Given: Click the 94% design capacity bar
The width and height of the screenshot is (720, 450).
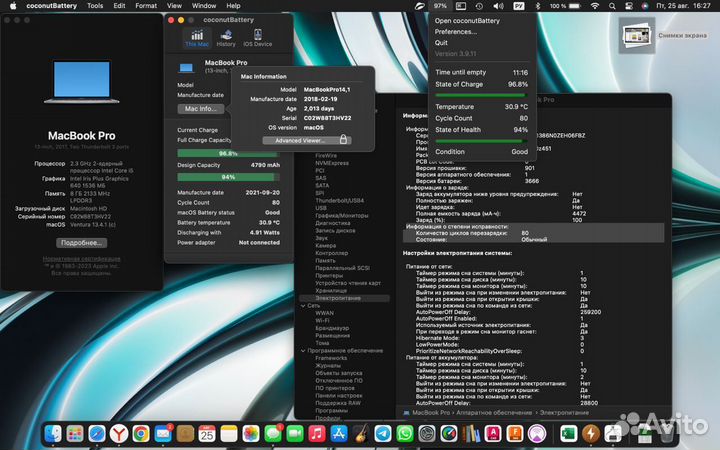Looking at the screenshot, I should pyautogui.click(x=228, y=177).
